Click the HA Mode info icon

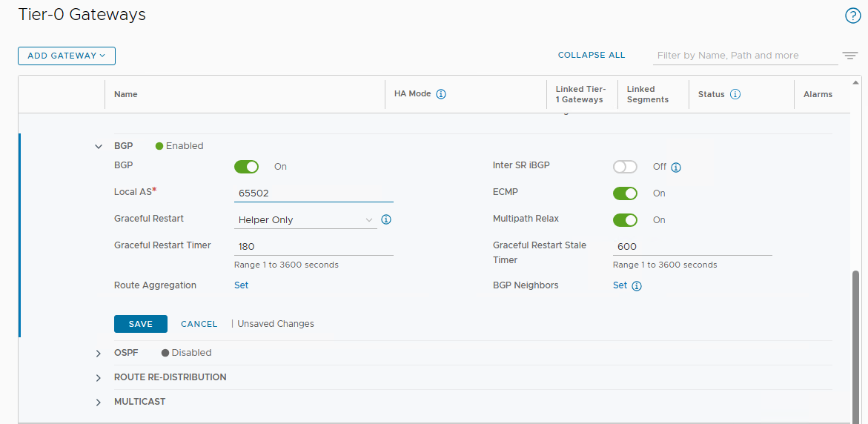coord(441,94)
